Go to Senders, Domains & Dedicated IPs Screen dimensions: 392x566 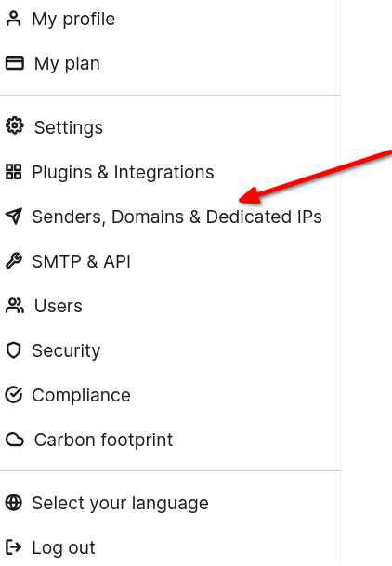click(x=170, y=217)
